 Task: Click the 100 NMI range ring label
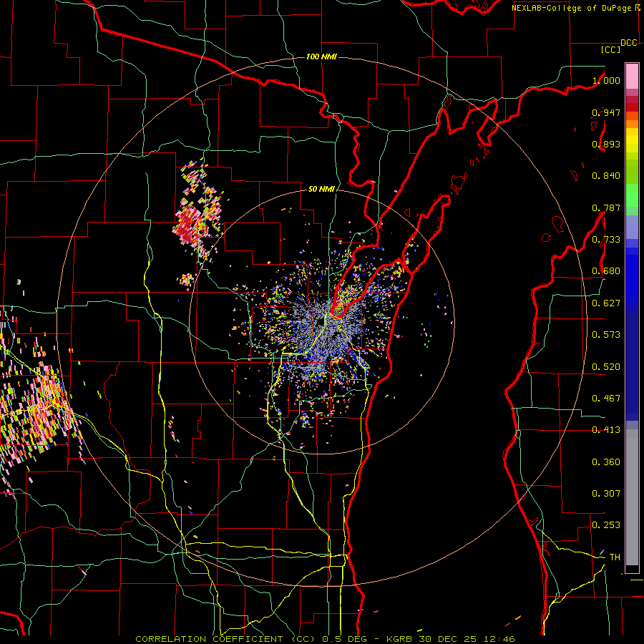point(321,57)
